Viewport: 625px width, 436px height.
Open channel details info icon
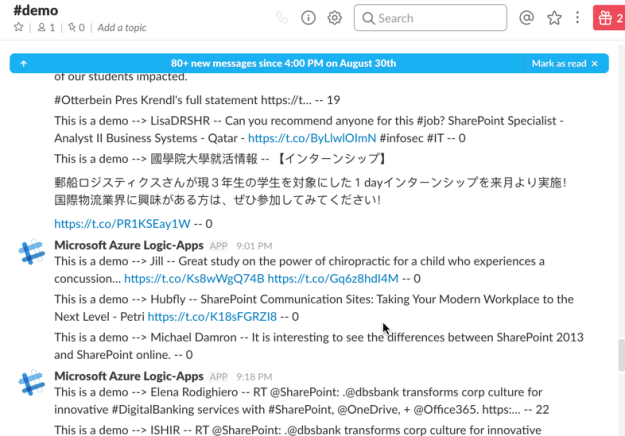[x=308, y=18]
